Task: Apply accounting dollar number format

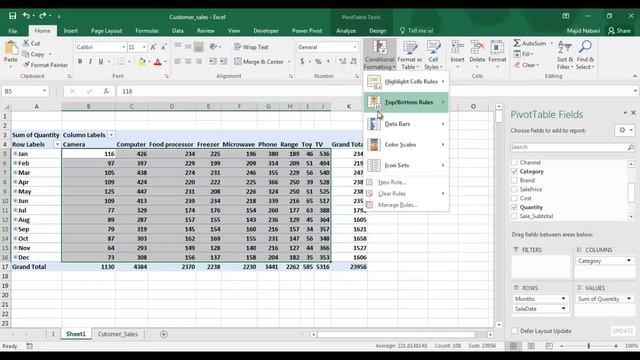Action: pyautogui.click(x=302, y=62)
